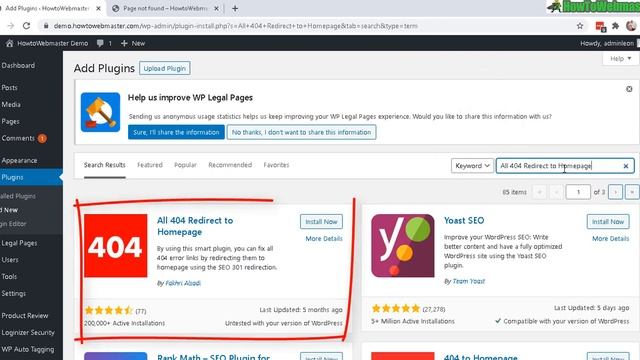
Task: Click the WP Legal Pages gavel icon
Action: pyautogui.click(x=100, y=112)
